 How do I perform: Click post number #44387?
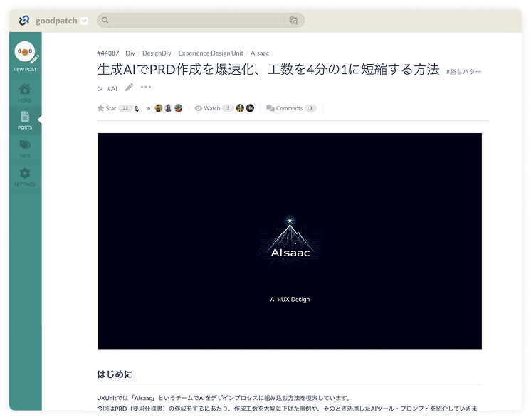click(x=108, y=53)
